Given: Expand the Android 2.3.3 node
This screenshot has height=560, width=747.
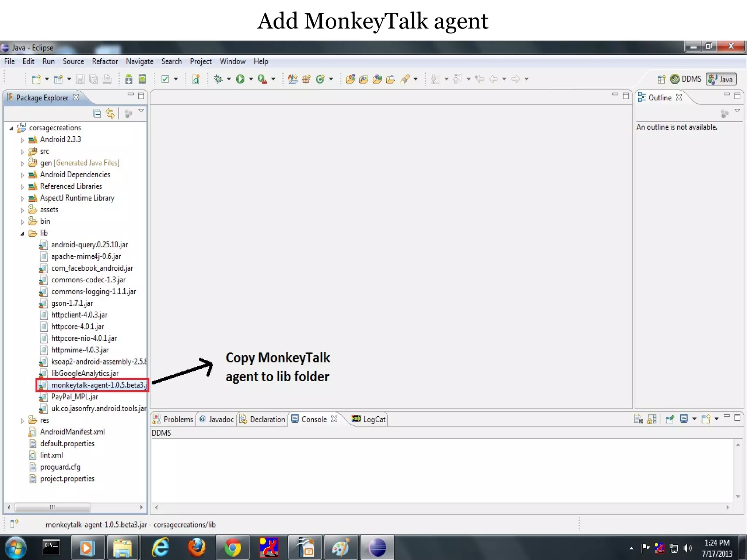Looking at the screenshot, I should 22,140.
